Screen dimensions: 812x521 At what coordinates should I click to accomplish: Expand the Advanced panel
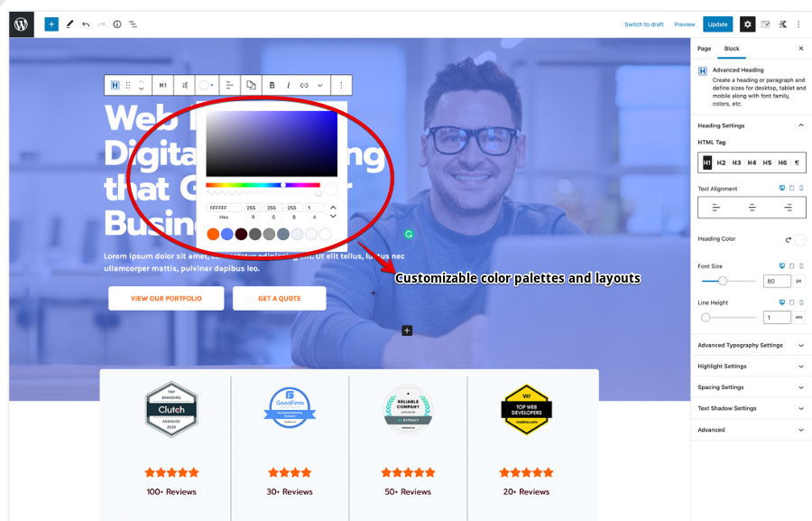(752, 430)
